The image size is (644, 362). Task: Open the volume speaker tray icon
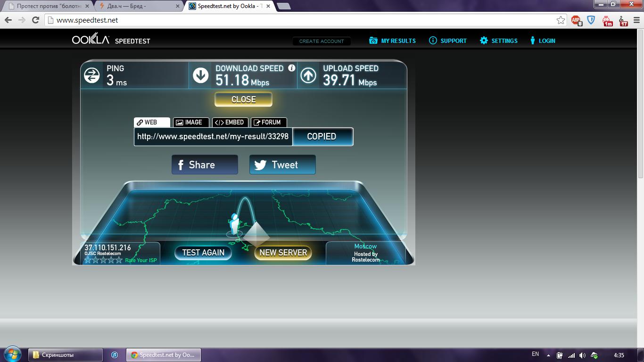tap(583, 355)
